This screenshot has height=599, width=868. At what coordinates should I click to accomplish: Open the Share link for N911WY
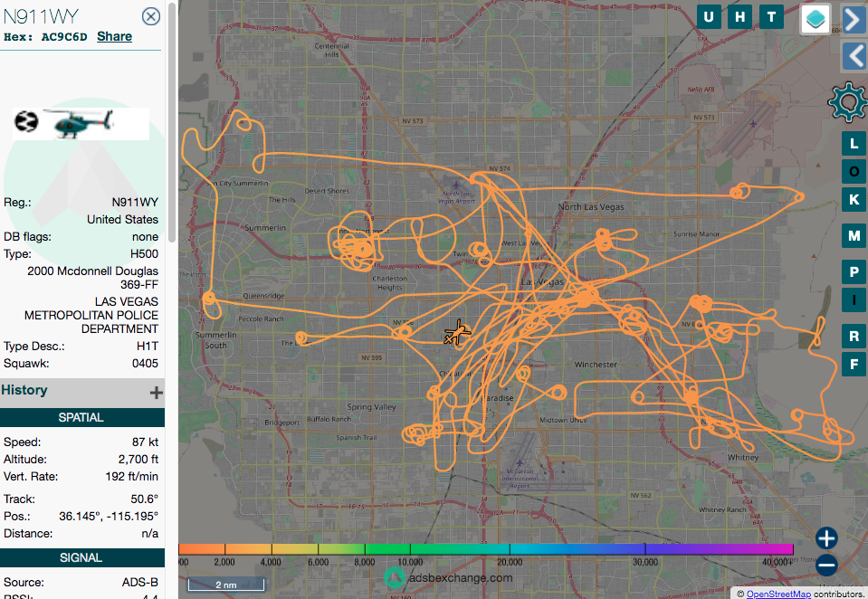click(x=115, y=36)
